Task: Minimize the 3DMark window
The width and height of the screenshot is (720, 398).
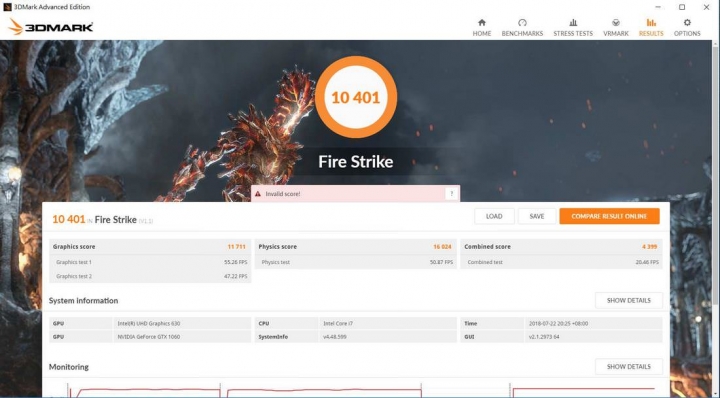Action: [658, 7]
